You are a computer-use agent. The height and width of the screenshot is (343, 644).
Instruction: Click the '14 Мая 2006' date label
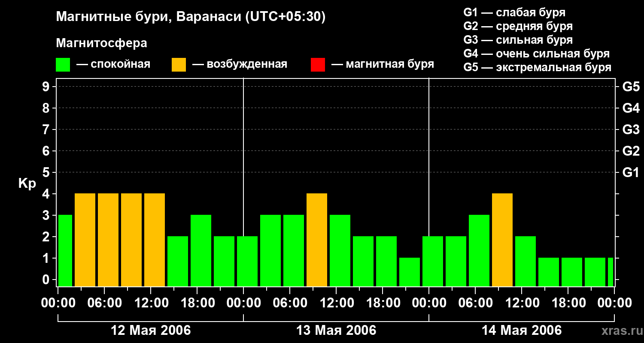[522, 330]
